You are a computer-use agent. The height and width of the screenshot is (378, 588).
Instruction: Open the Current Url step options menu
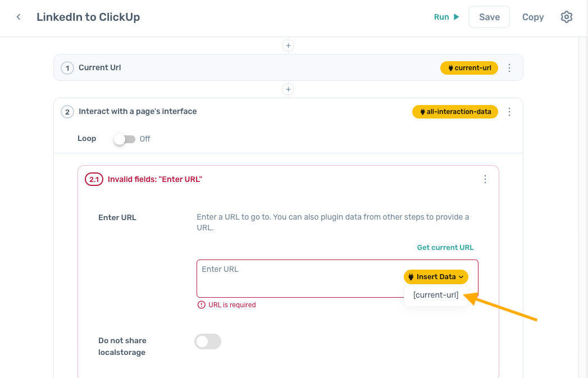click(509, 68)
